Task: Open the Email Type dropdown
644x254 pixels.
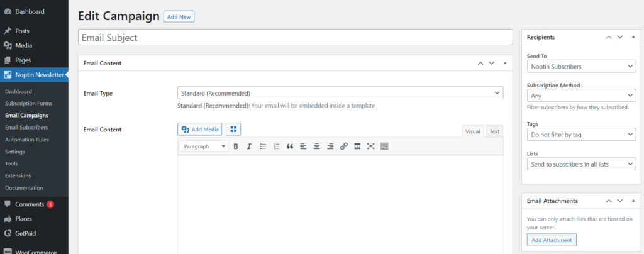Action: click(340, 93)
